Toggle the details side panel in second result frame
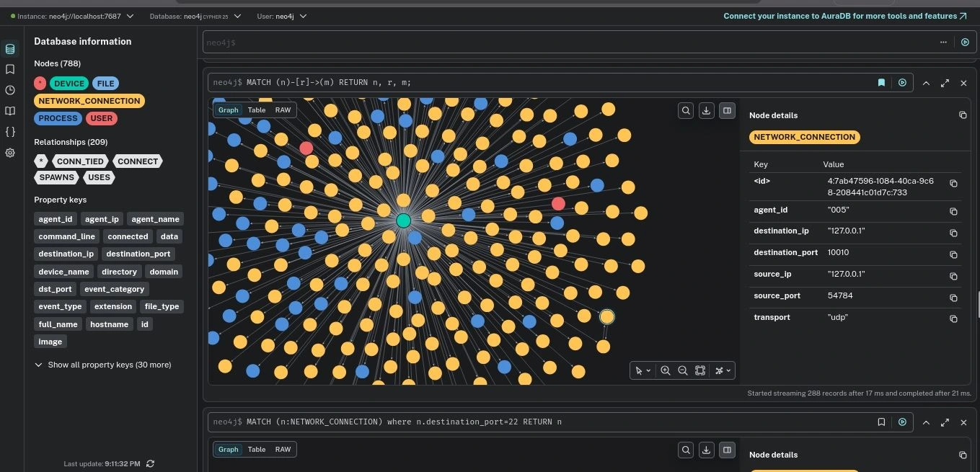Viewport: 980px width, 472px height. [727, 450]
